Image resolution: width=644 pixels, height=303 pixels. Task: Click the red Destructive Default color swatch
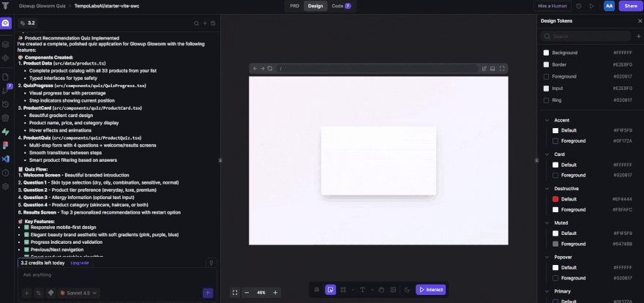click(555, 199)
